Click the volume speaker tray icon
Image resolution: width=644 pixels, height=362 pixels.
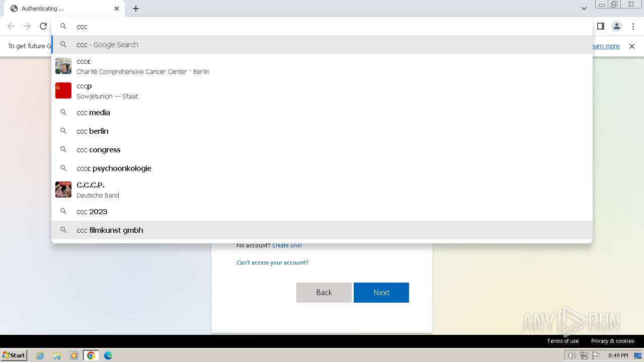click(x=572, y=355)
